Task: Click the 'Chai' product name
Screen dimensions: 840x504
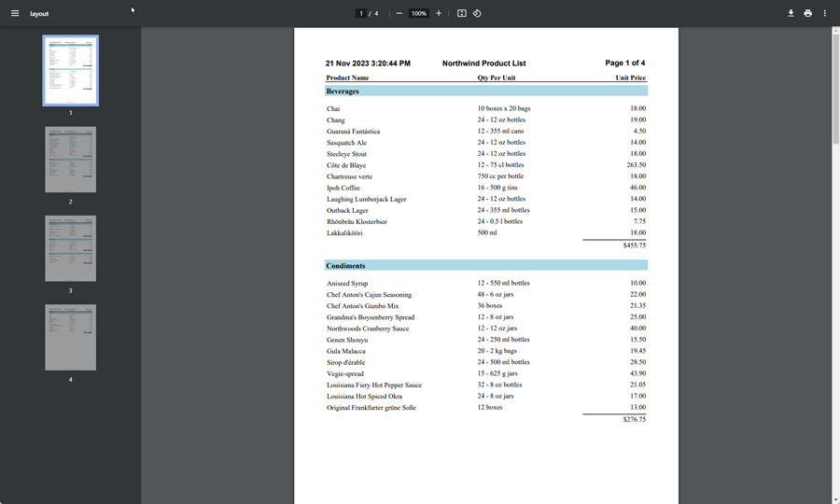Action: (x=333, y=108)
